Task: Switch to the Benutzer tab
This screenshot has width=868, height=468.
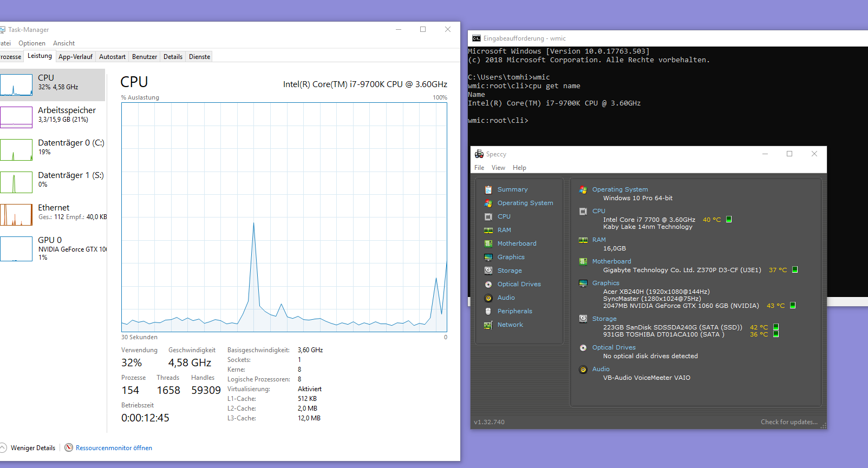Action: click(x=145, y=57)
